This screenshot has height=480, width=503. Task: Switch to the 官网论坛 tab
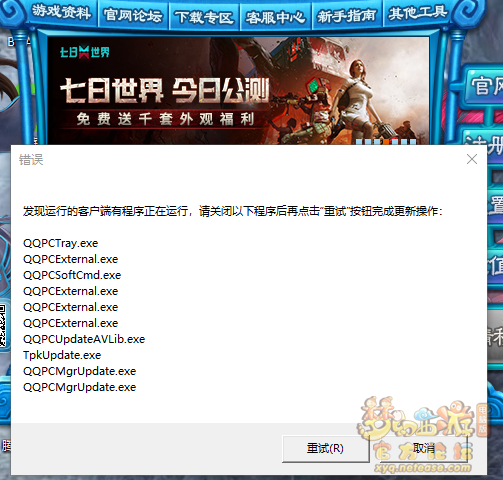(133, 15)
